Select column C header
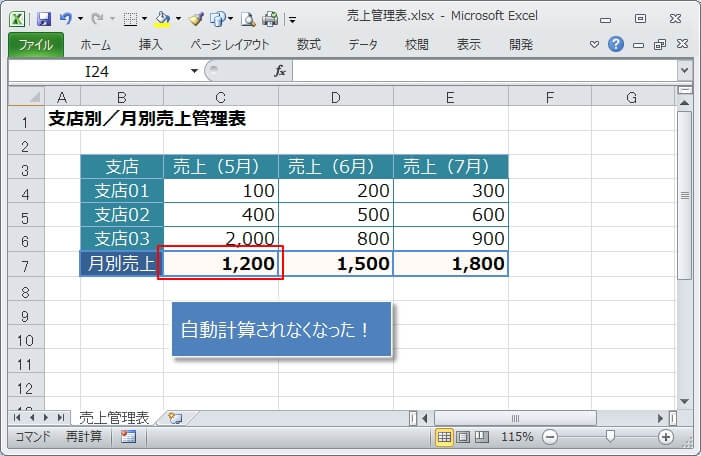The image size is (701, 456). (221, 97)
